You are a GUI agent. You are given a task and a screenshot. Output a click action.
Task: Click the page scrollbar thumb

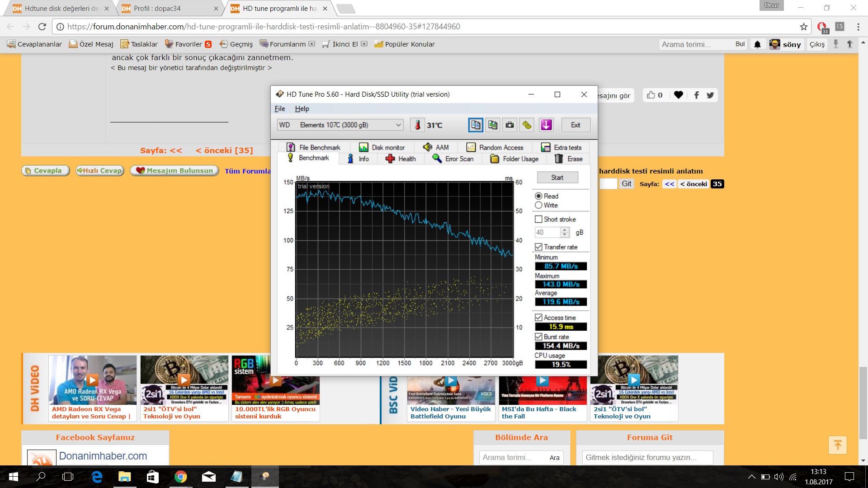tap(863, 403)
